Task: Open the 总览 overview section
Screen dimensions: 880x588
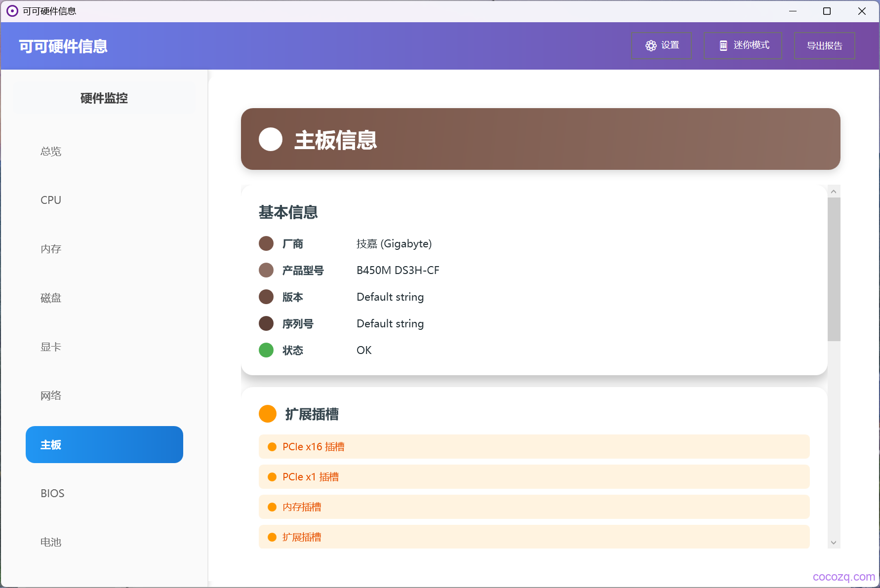Action: point(104,152)
